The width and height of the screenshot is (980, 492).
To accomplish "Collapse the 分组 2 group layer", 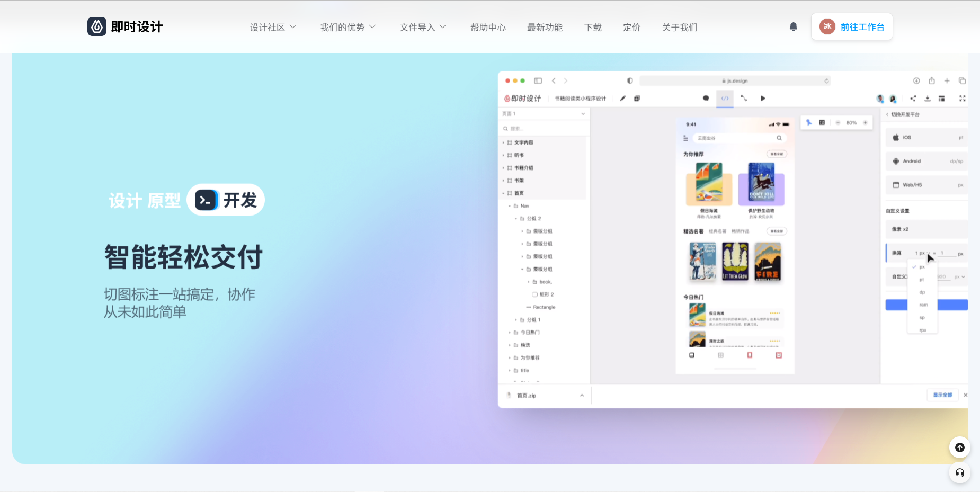I will 516,218.
